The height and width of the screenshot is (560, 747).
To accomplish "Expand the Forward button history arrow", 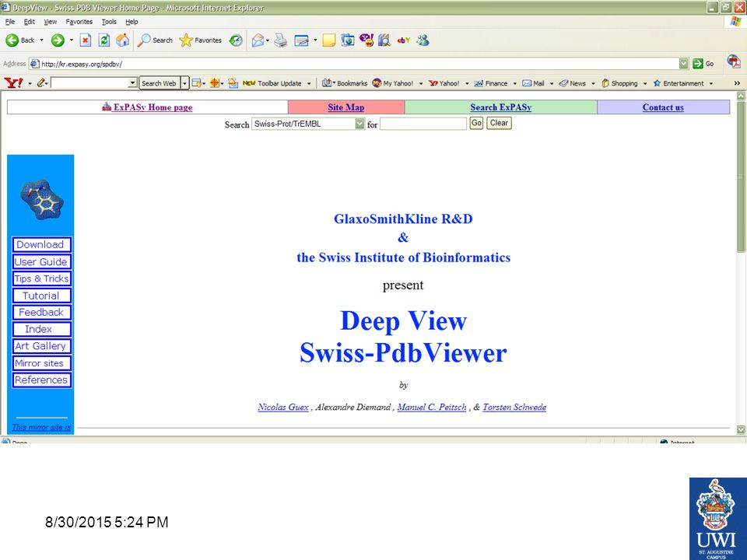I will click(72, 40).
